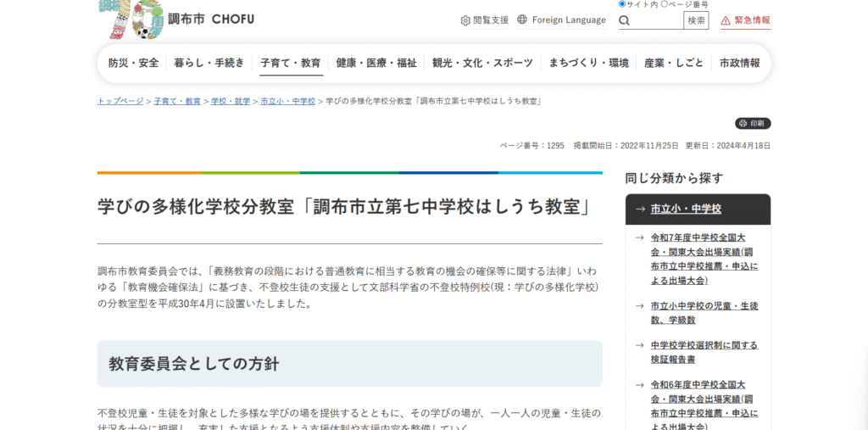
Task: Click the ページ番号：1295 text
Action: [x=532, y=146]
